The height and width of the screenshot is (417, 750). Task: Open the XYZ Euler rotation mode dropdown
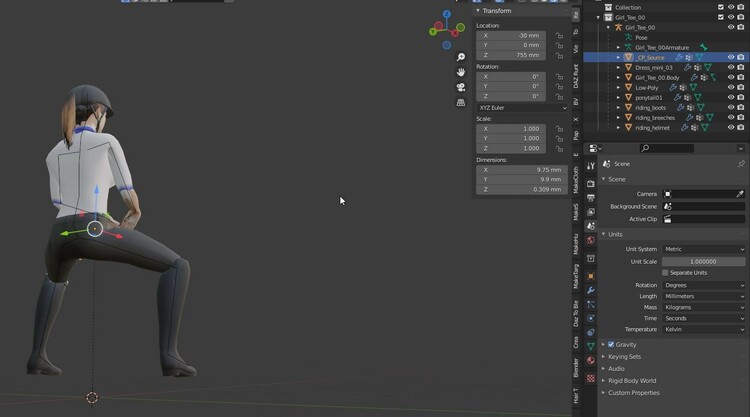[x=521, y=106]
